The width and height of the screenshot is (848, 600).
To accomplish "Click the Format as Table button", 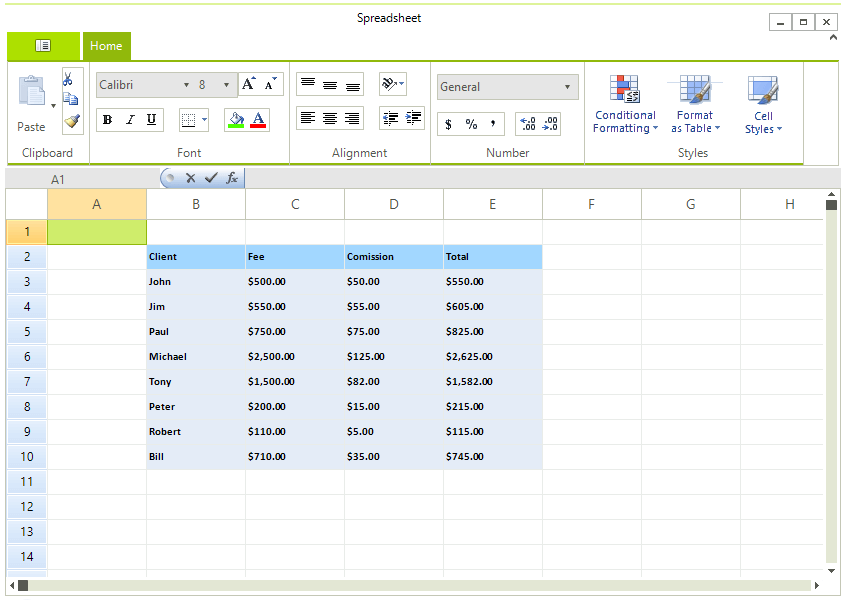I will 694,105.
